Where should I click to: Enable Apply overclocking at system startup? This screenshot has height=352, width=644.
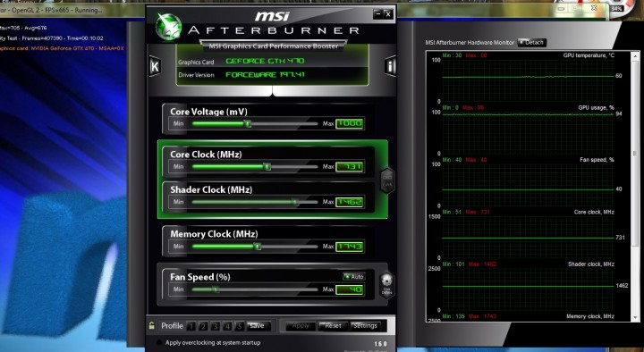coord(159,342)
